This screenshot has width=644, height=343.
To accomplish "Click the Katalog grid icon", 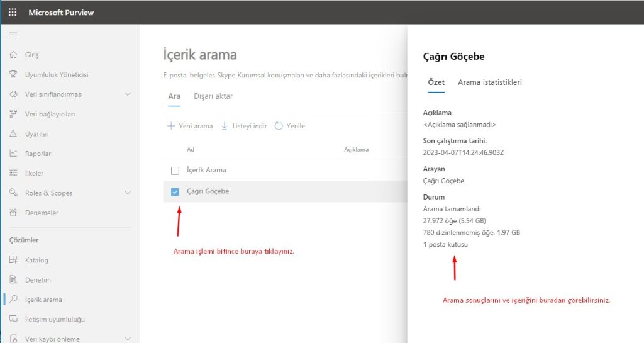I will click(13, 260).
